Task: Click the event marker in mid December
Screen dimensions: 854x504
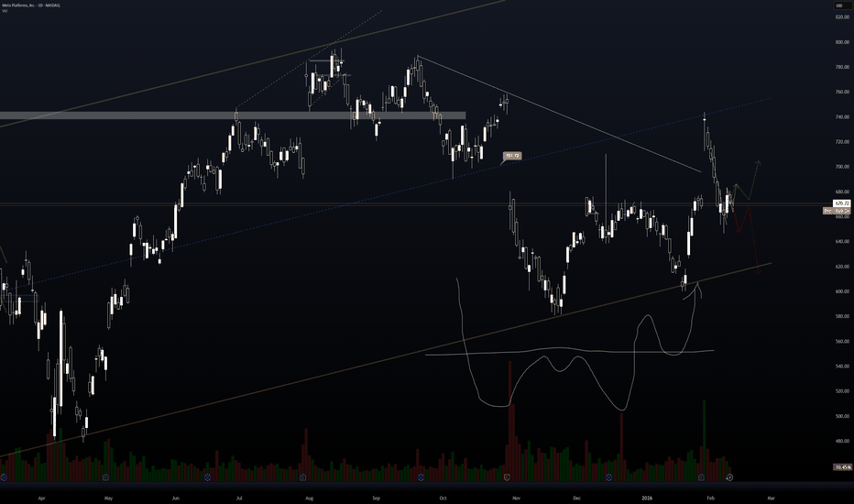Action: [609, 477]
